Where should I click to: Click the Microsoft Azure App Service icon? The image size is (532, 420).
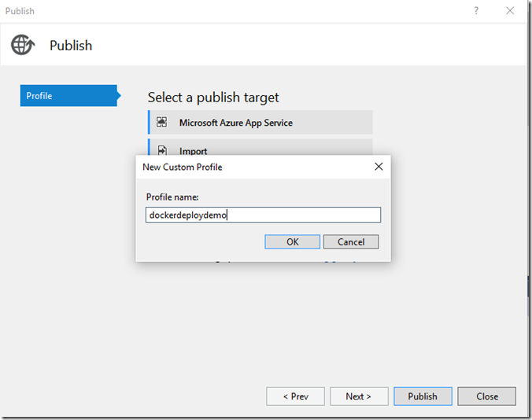(x=162, y=123)
